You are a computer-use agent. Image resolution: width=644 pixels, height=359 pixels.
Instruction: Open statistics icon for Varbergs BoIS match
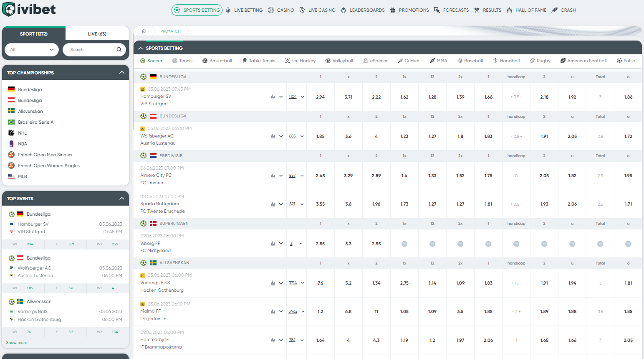point(273,283)
